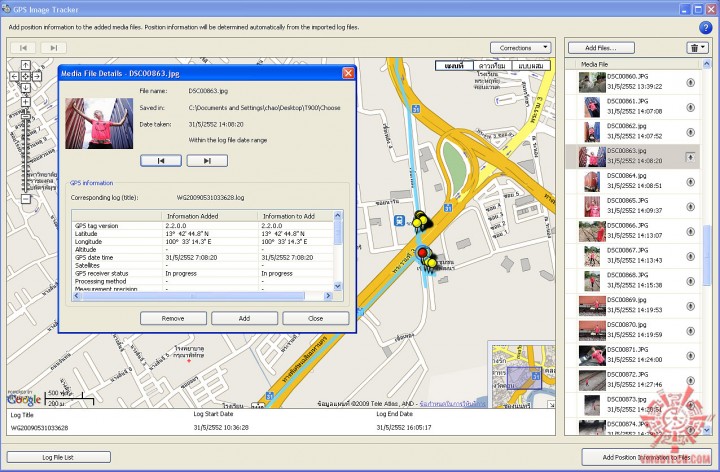Switch to the hybrid map view tab
720x472 pixels.
531,66
